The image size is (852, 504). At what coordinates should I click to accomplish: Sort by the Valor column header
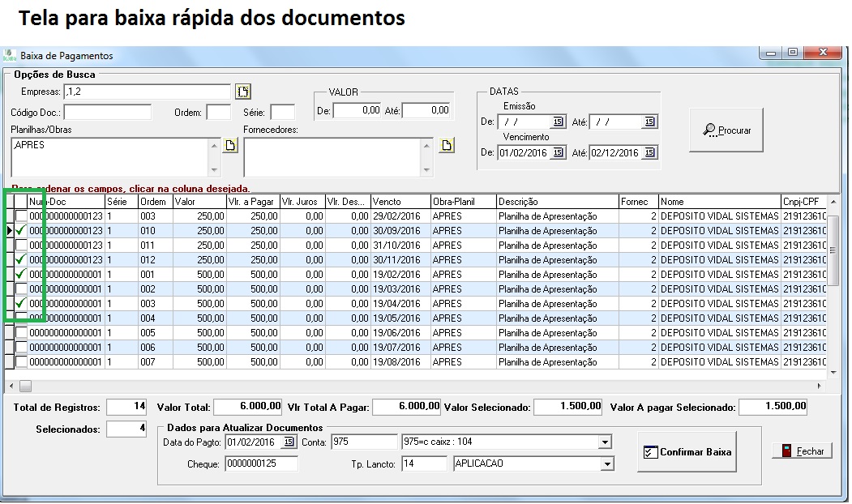[199, 202]
